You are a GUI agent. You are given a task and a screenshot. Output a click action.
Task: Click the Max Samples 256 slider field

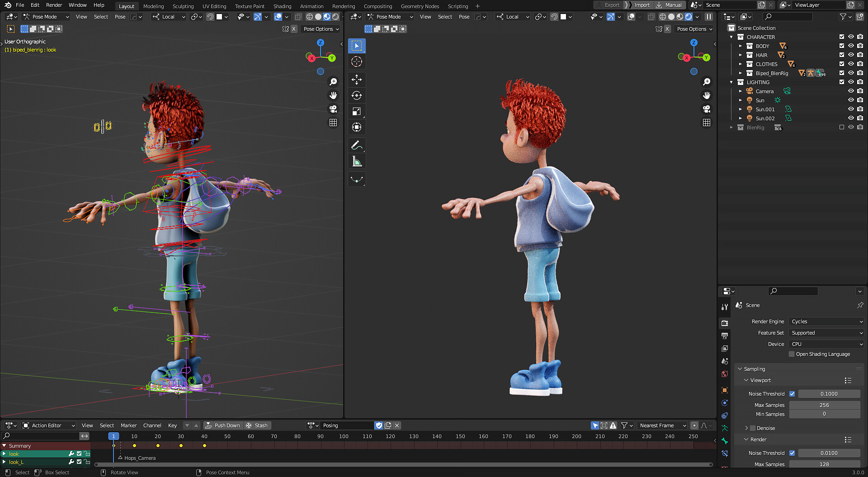point(825,405)
